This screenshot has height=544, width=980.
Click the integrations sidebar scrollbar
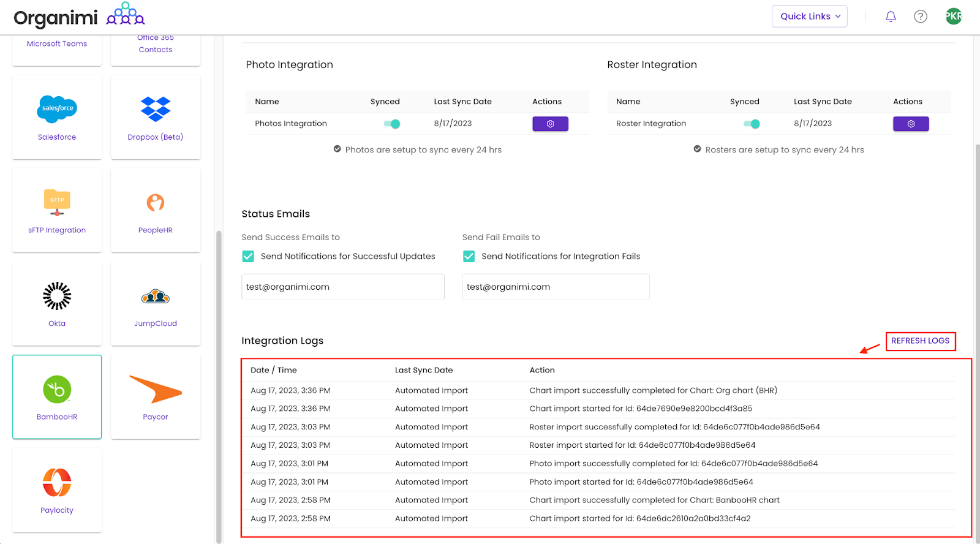coord(219,386)
